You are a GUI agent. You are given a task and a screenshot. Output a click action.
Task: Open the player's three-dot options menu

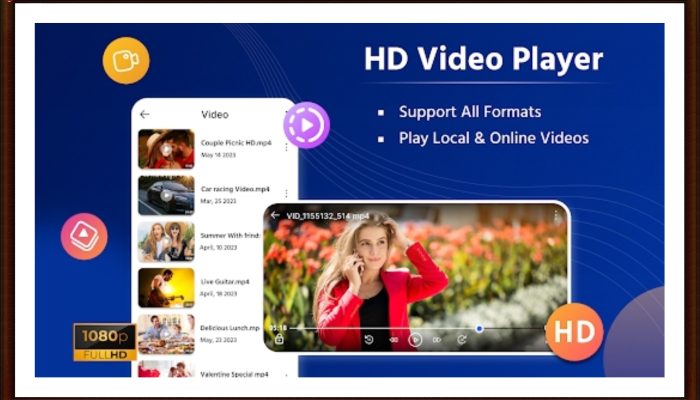(556, 217)
